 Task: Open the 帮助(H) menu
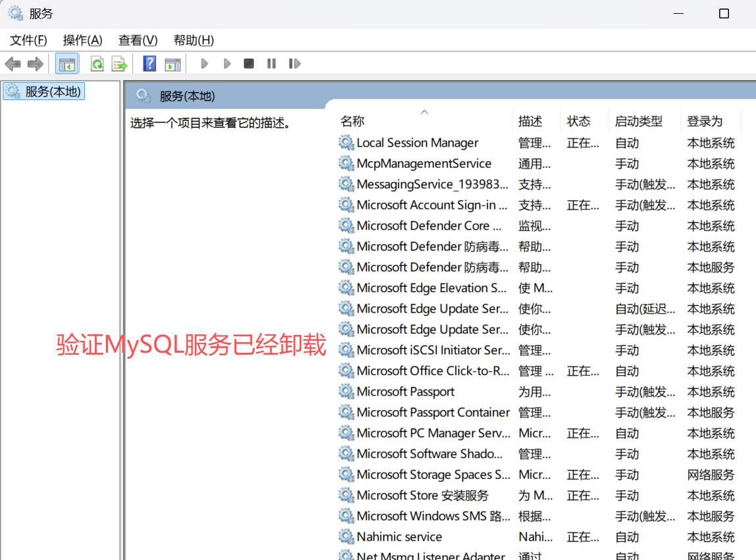click(x=194, y=41)
